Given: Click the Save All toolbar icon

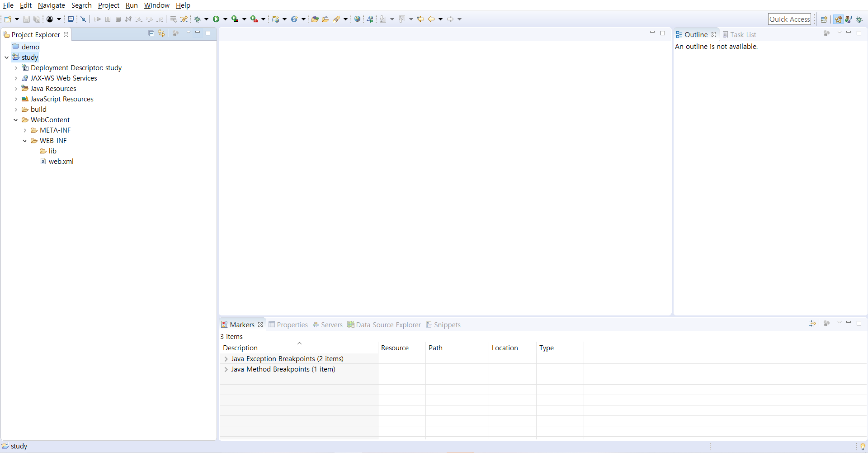Looking at the screenshot, I should point(37,19).
